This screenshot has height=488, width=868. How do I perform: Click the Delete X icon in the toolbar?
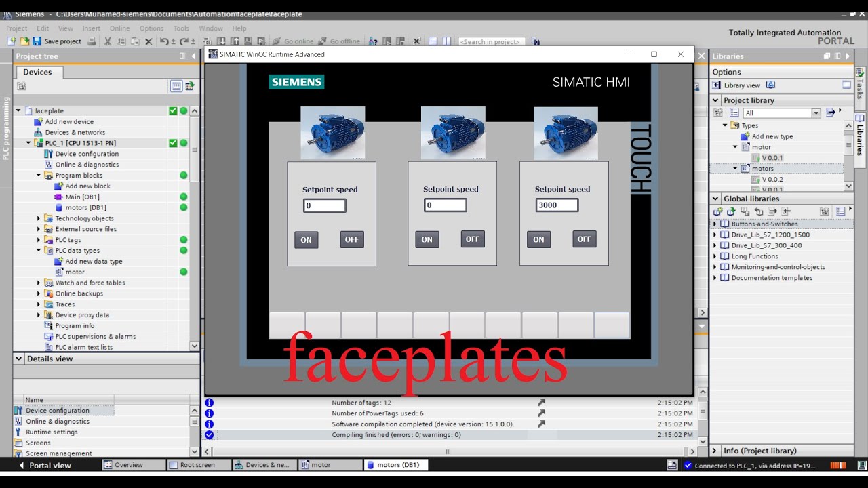[x=149, y=41]
